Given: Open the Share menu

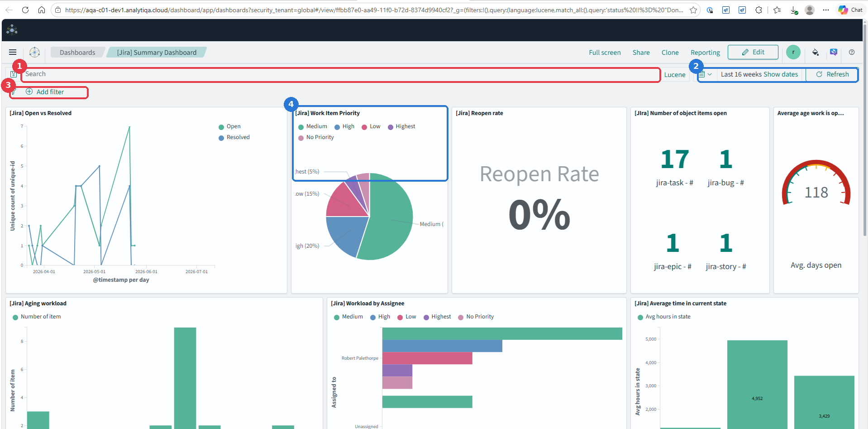Looking at the screenshot, I should (x=641, y=53).
